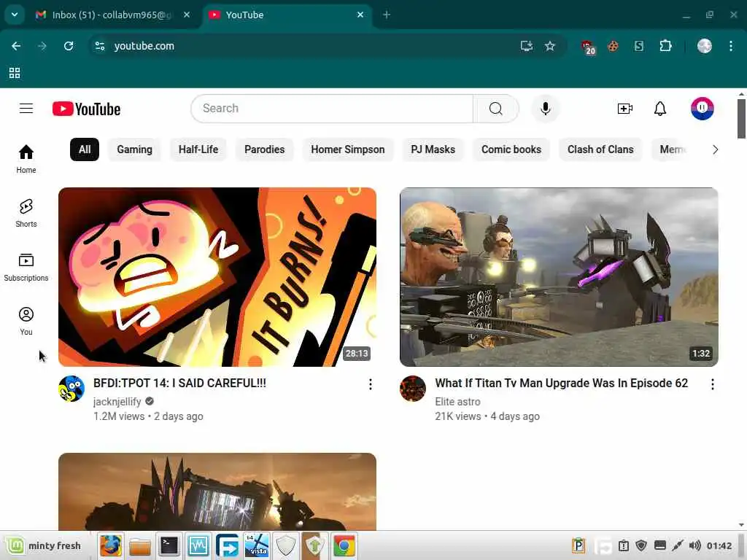Open the terminal from the taskbar
This screenshot has width=747, height=560.
click(169, 545)
